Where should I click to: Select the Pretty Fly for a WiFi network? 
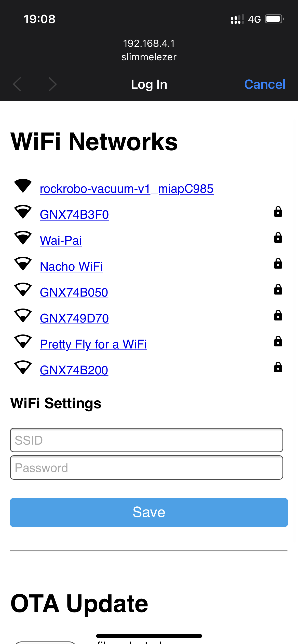[93, 344]
